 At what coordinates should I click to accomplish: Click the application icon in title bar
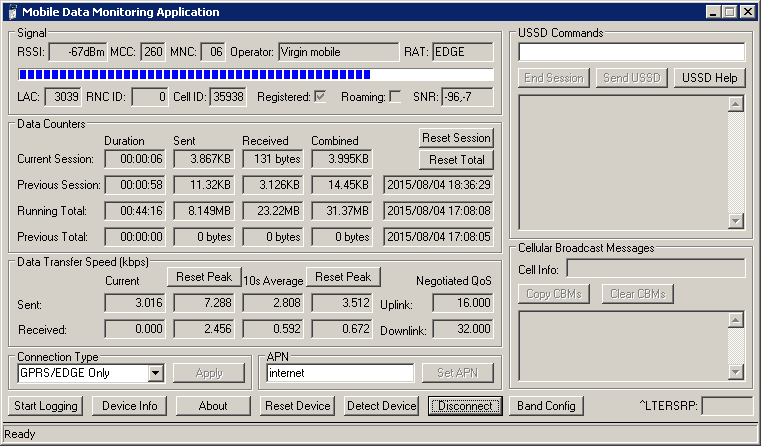[x=12, y=12]
